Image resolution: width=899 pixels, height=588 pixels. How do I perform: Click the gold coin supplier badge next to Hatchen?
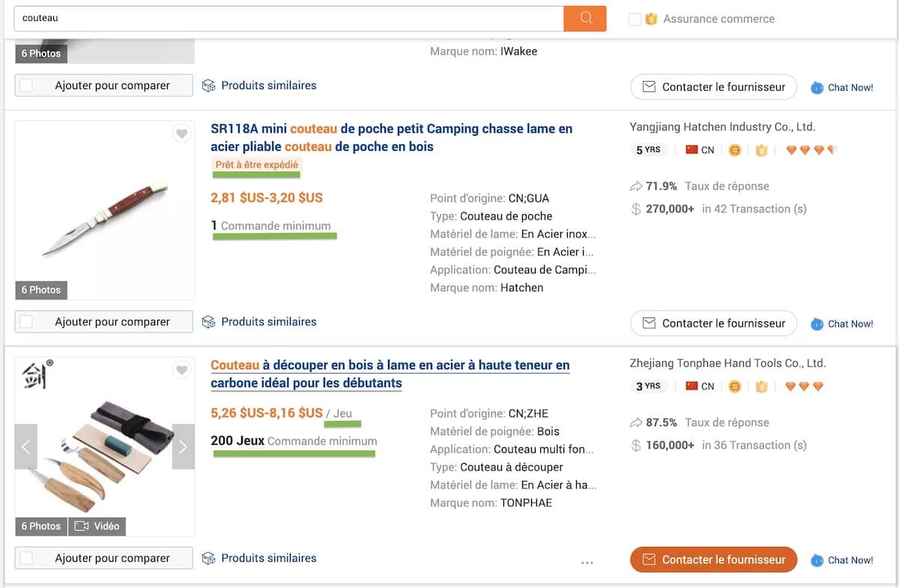tap(735, 150)
